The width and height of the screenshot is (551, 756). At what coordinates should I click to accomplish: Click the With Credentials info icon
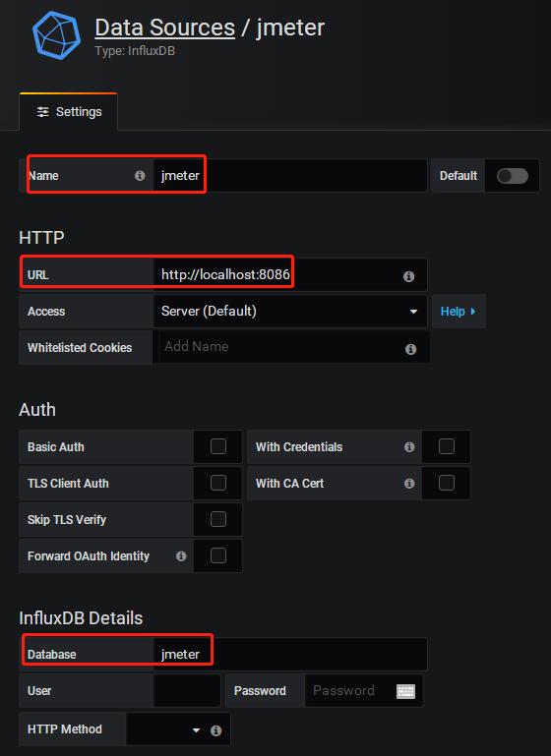[x=409, y=447]
